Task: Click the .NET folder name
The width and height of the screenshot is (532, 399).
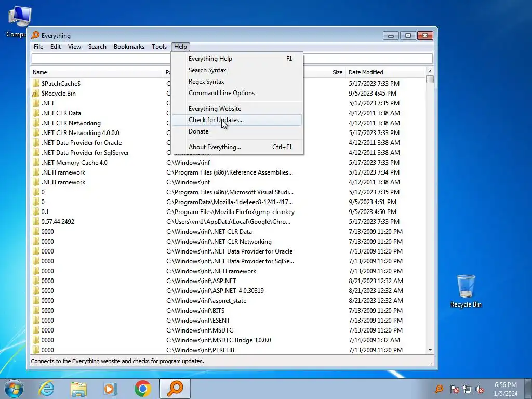Action: coord(48,103)
